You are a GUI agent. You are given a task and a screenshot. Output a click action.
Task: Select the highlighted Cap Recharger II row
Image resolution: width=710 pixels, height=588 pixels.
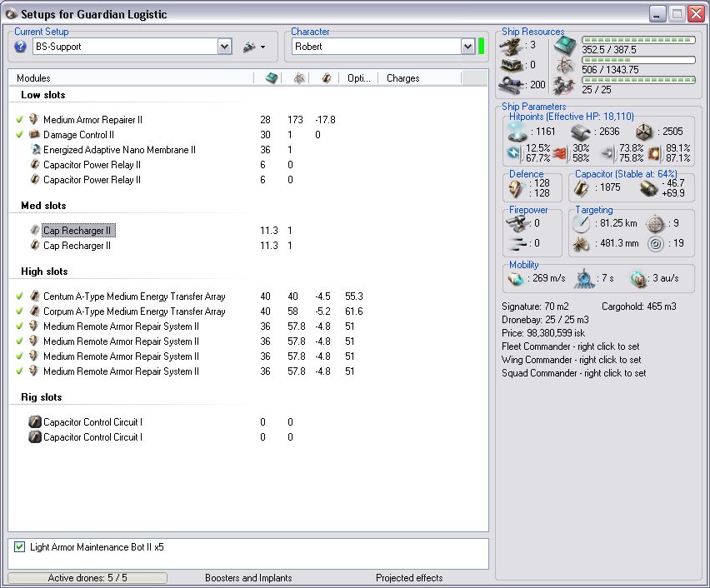pyautogui.click(x=78, y=231)
